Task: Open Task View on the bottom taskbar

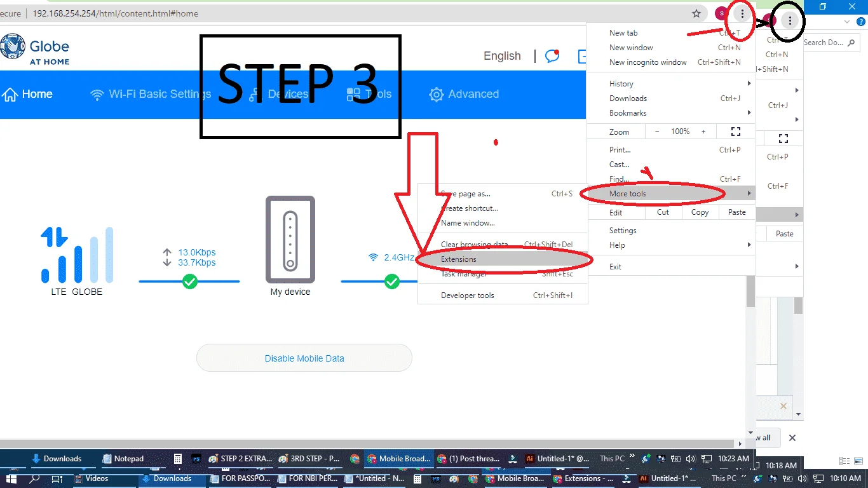Action: click(57, 478)
